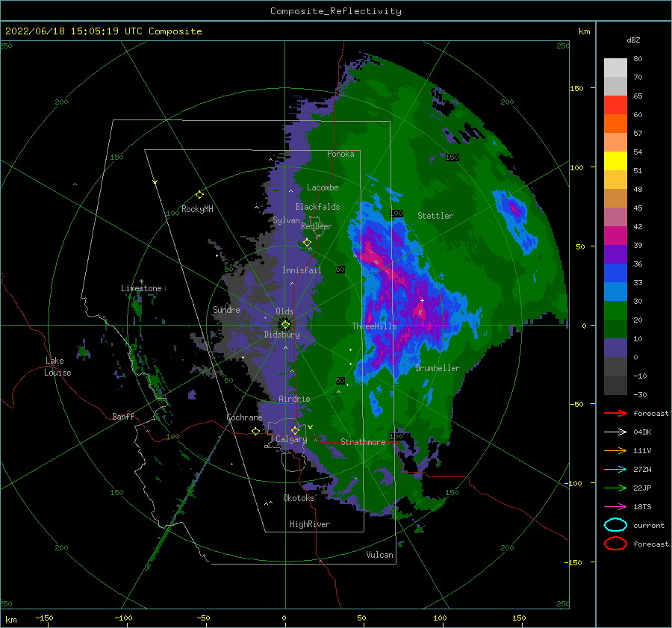Click the Blackfalds town label
Image resolution: width=672 pixels, height=628 pixels.
coord(317,207)
